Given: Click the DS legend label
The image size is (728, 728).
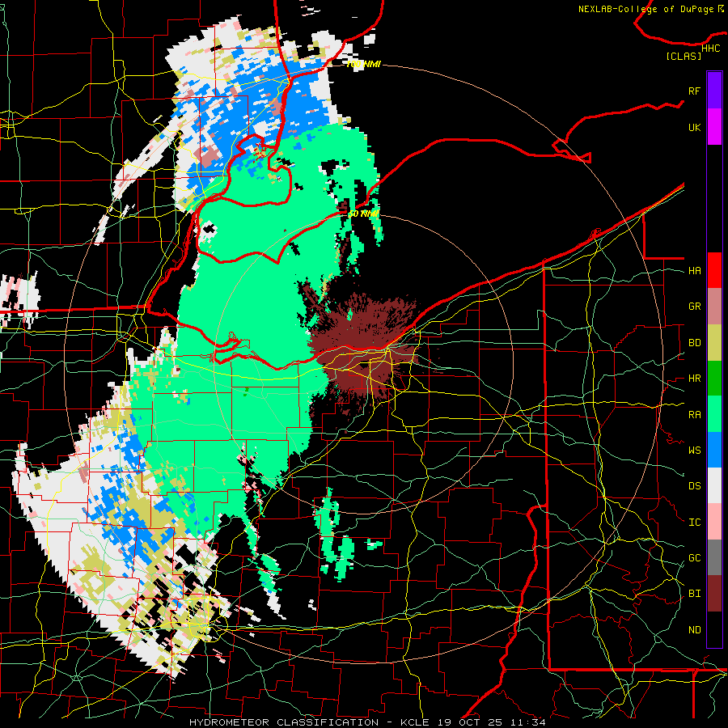Looking at the screenshot, I should pyautogui.click(x=694, y=486).
